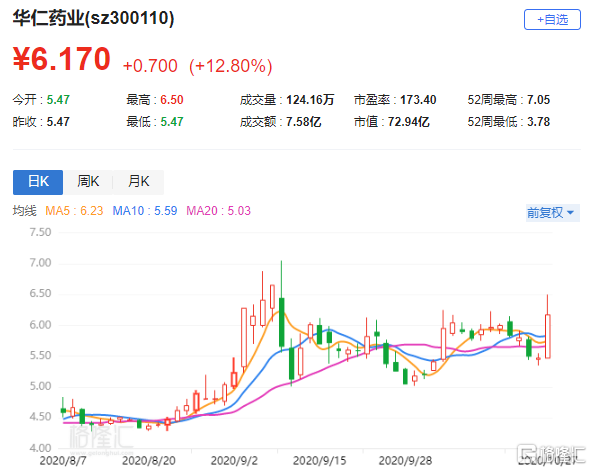Viewport: 592px width, 471px height.
Task: Click the 2020/8/20 date axis label
Action: [149, 460]
